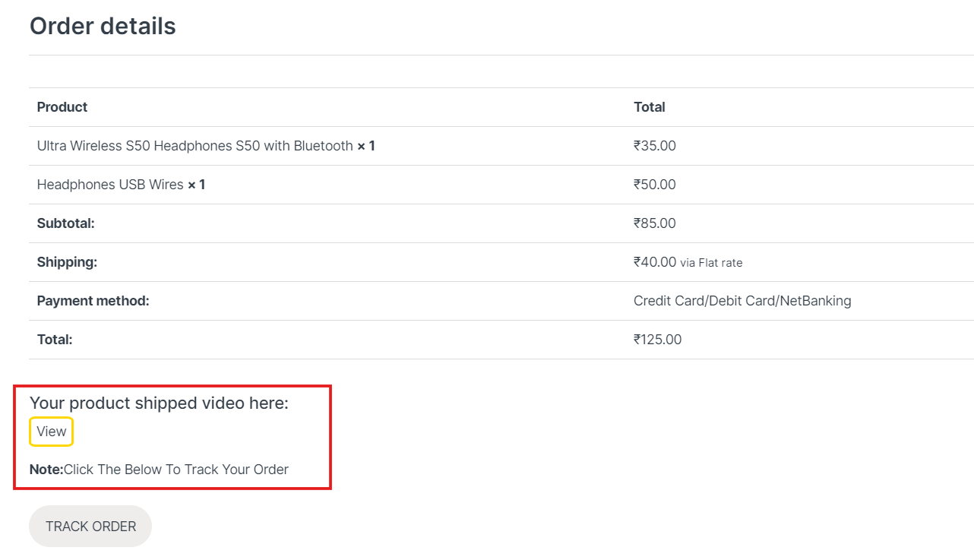Click the via Flat rate text
The image size is (974, 560).
pos(711,263)
